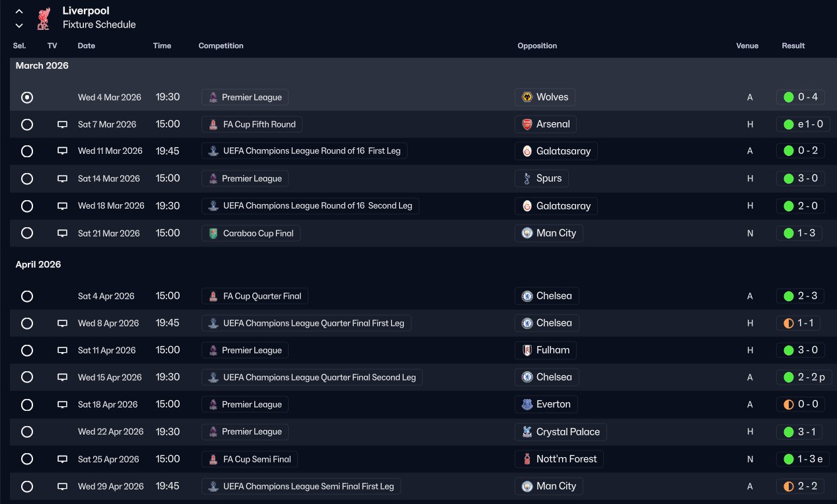Open Carabao Cup Final competition link

[x=251, y=233]
